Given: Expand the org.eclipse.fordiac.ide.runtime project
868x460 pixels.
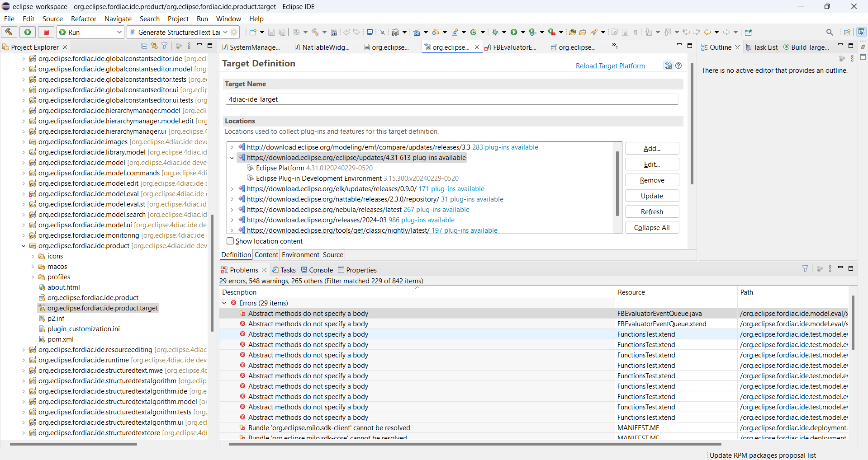Looking at the screenshot, I should [x=24, y=360].
